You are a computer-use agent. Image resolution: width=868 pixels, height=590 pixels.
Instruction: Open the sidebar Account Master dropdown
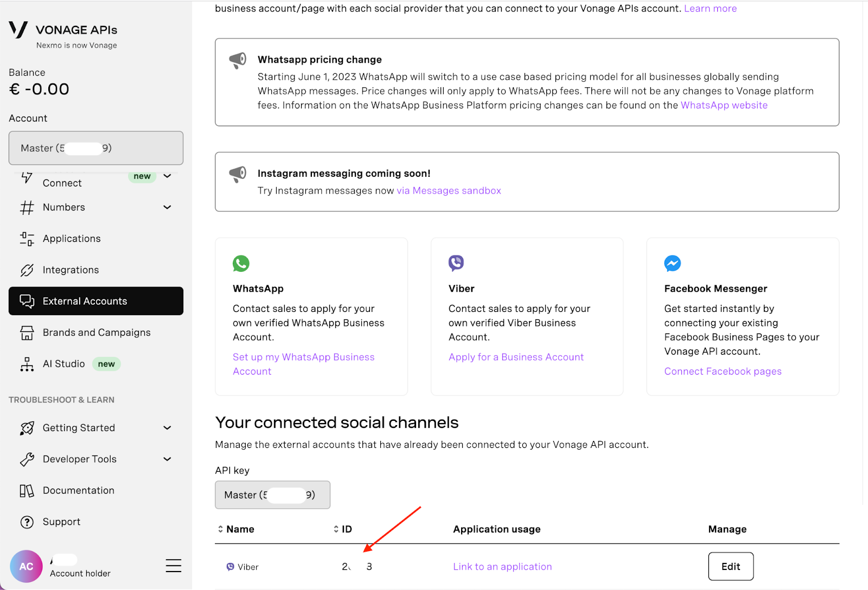[x=96, y=148]
